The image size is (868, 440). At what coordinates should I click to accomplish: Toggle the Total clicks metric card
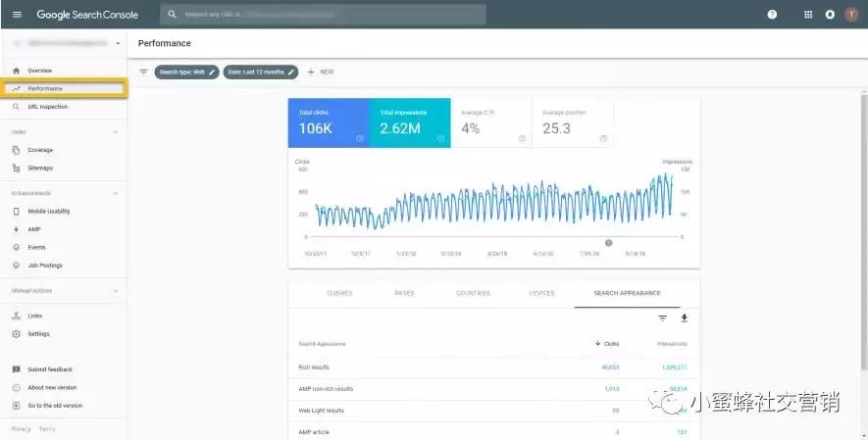tap(329, 122)
